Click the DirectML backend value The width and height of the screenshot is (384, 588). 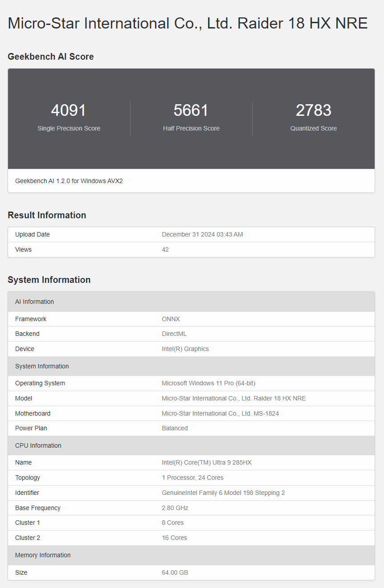(175, 334)
